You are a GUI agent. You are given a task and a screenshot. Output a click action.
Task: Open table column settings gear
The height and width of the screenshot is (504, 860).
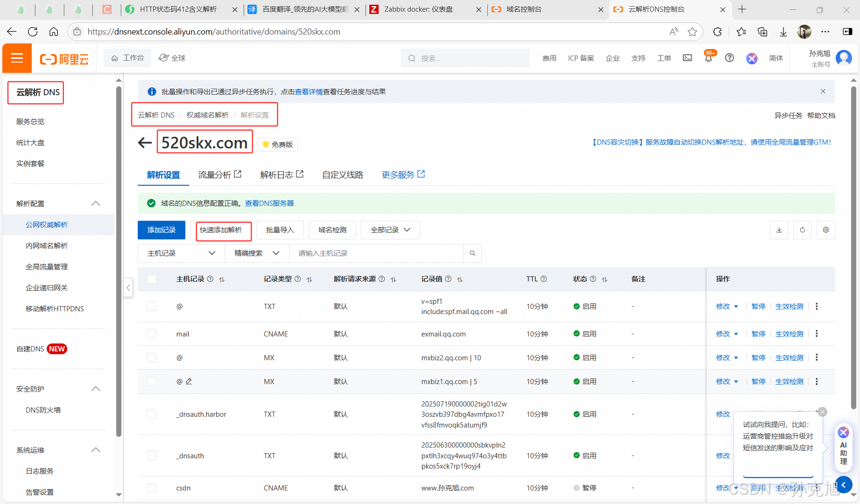(826, 230)
